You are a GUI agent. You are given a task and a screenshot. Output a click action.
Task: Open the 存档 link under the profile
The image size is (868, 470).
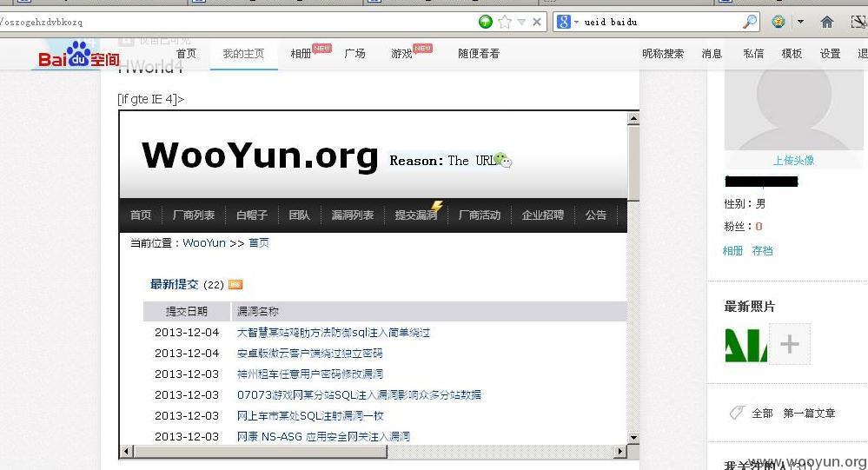762,251
